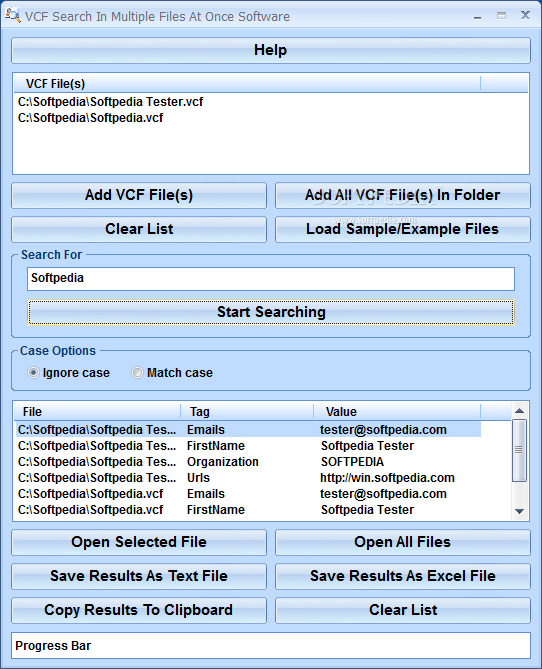Click Add VCF File(s) button
542x669 pixels.
pyautogui.click(x=139, y=195)
